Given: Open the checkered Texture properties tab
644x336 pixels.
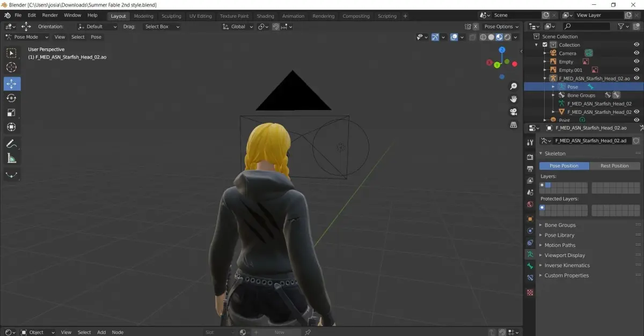Looking at the screenshot, I should click(530, 293).
